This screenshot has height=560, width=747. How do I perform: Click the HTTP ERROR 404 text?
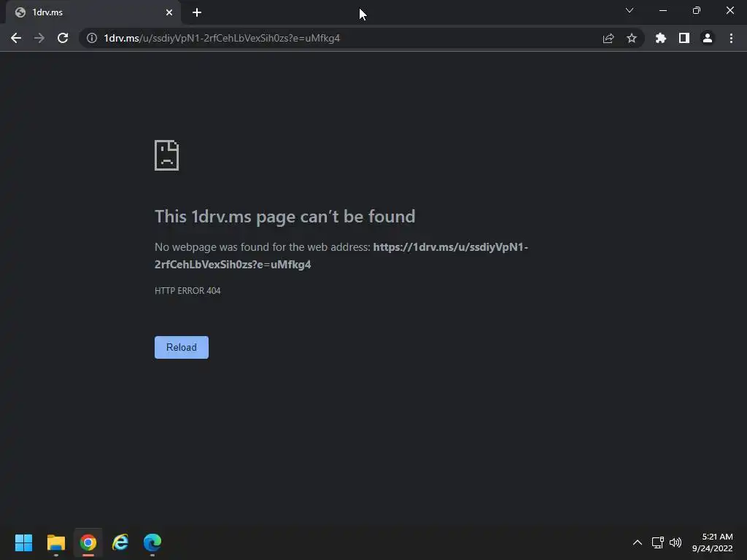tap(187, 290)
